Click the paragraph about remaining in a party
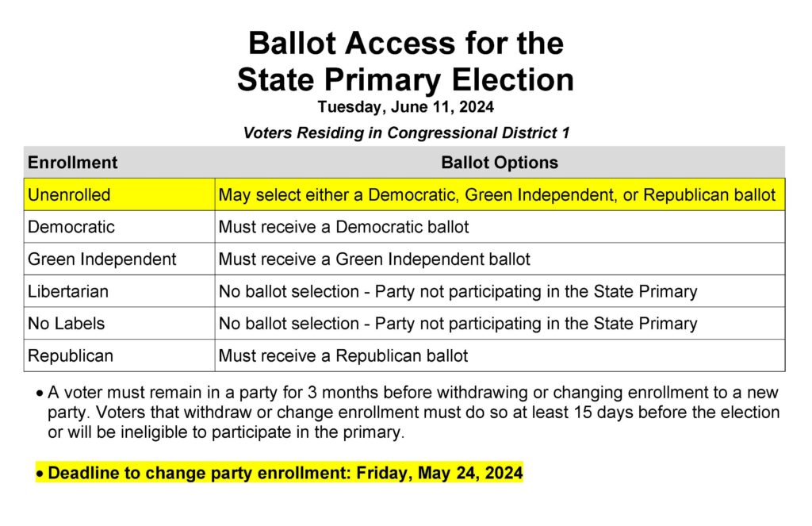This screenshot has width=812, height=526. click(x=412, y=413)
